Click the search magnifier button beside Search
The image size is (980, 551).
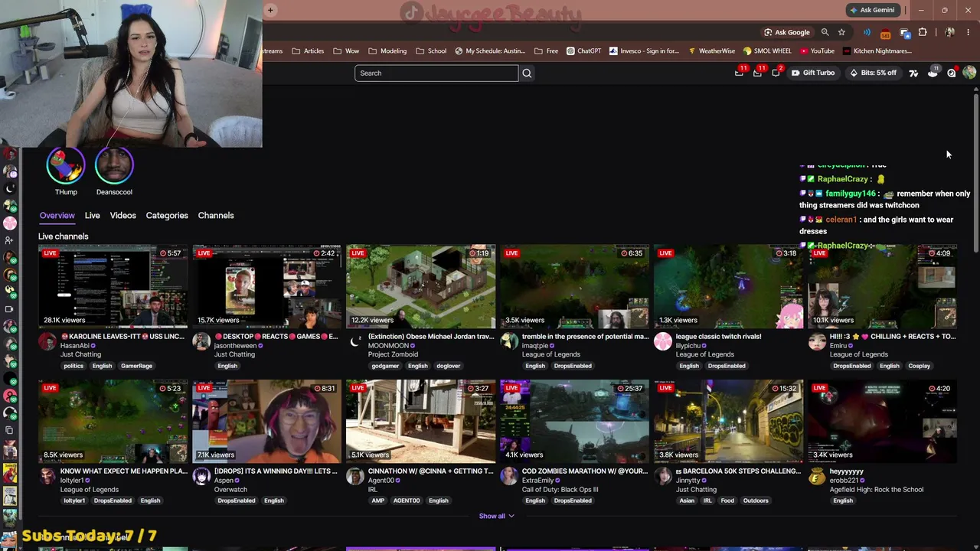click(x=527, y=73)
